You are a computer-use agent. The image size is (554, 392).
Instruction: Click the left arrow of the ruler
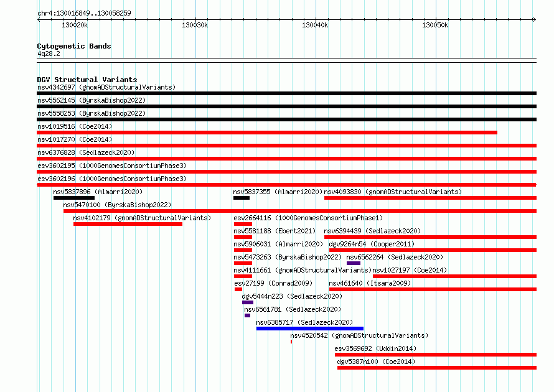(x=39, y=19)
